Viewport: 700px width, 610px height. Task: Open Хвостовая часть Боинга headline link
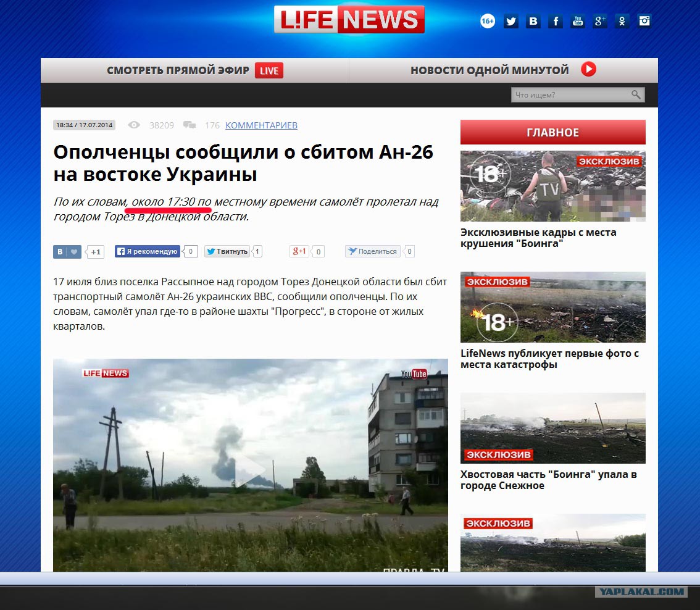click(549, 480)
